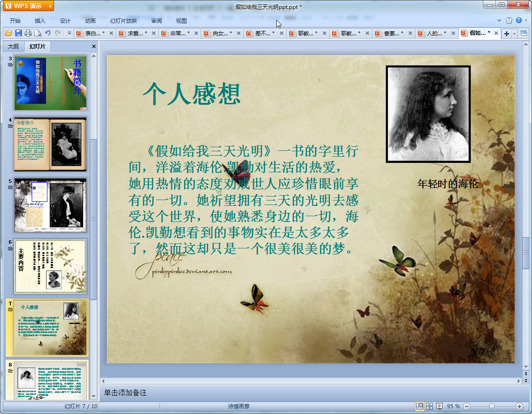
Task: Select slide 3 thumbnail 书籍简介
Action: (x=50, y=83)
